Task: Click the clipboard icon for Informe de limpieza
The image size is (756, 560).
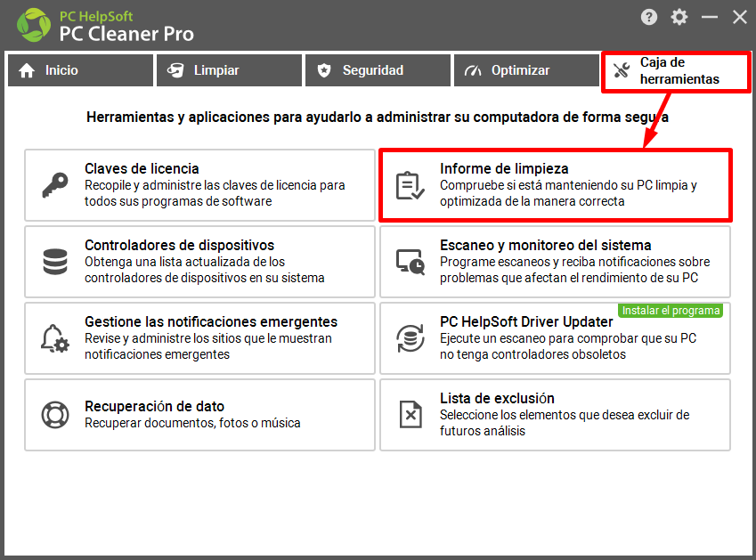Action: [x=411, y=185]
